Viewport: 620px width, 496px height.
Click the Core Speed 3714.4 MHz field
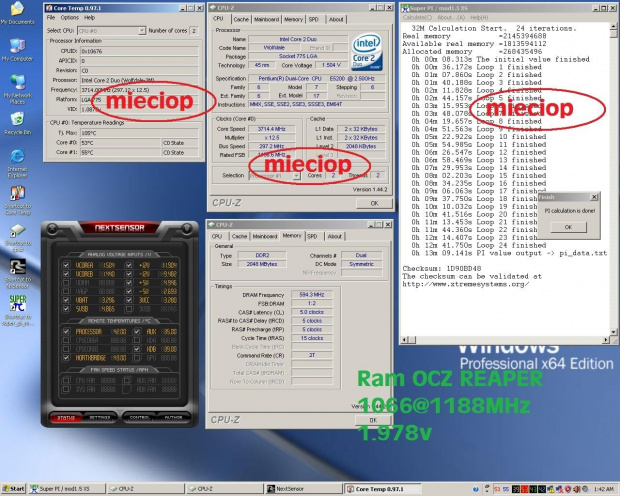tap(271, 129)
